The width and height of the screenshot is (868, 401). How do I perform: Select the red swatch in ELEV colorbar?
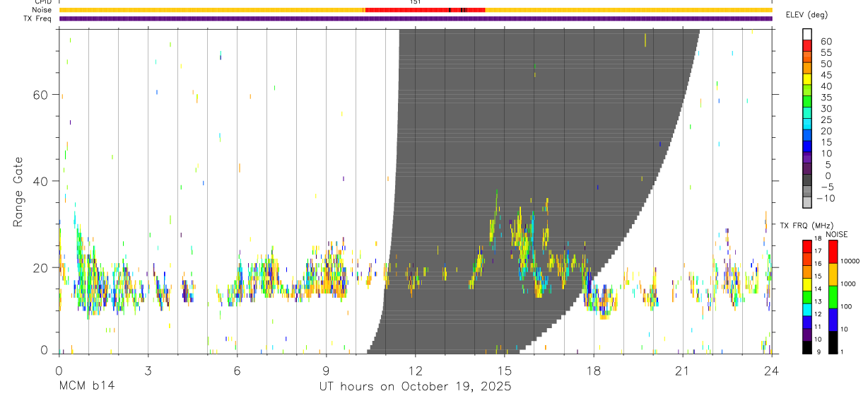click(807, 45)
